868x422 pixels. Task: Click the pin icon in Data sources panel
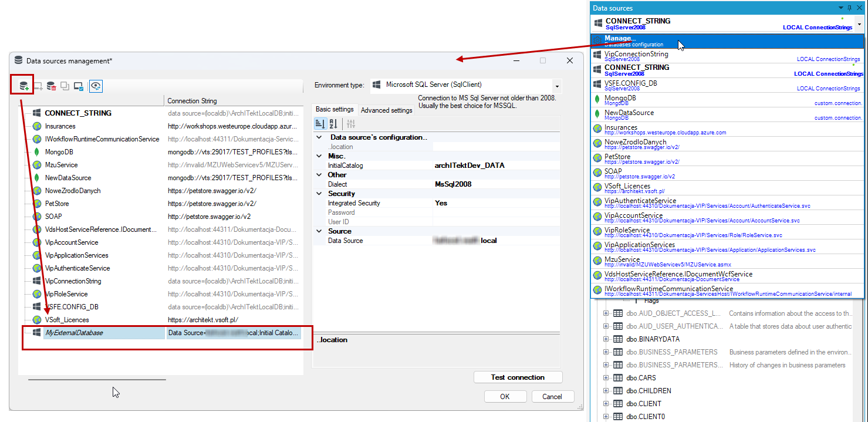849,8
